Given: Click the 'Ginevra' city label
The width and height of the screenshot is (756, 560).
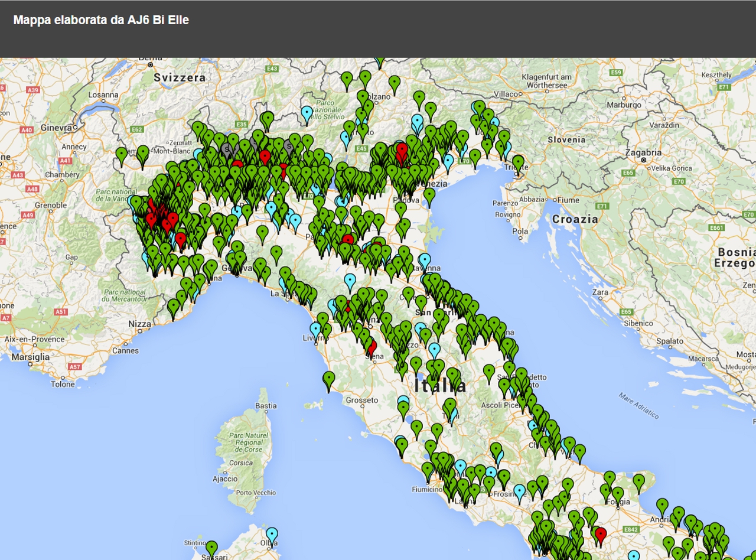Looking at the screenshot, I should coord(57,128).
